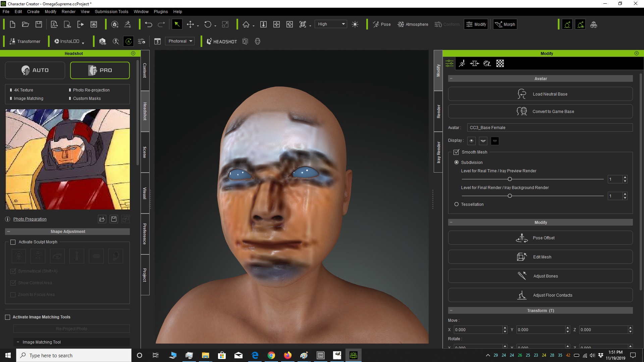Click the Adjust Bones button
The image size is (644, 362).
point(540,276)
